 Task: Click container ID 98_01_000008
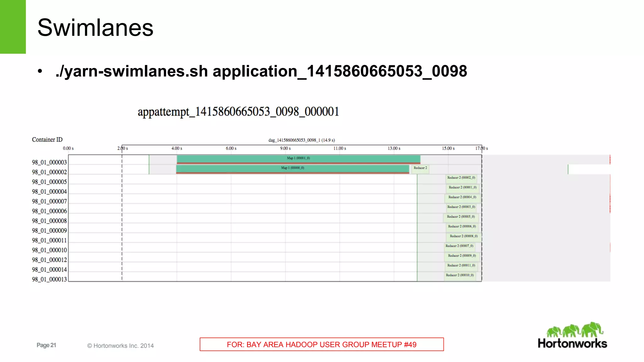49,221
